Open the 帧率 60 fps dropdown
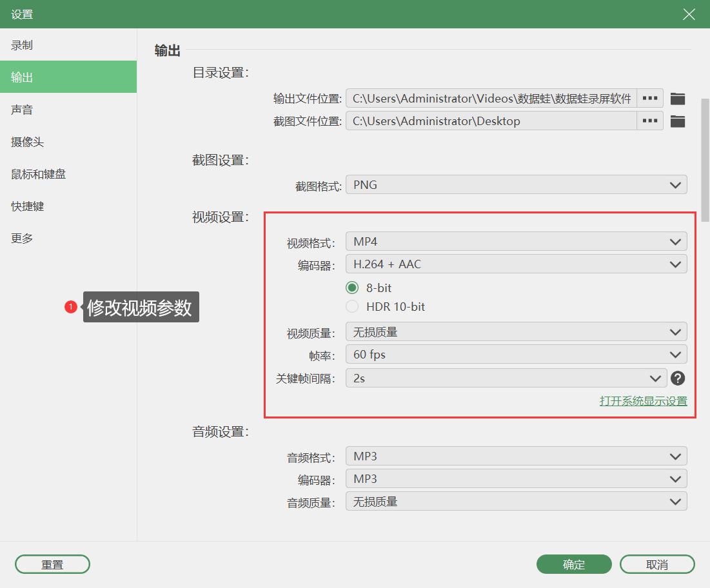 click(516, 354)
